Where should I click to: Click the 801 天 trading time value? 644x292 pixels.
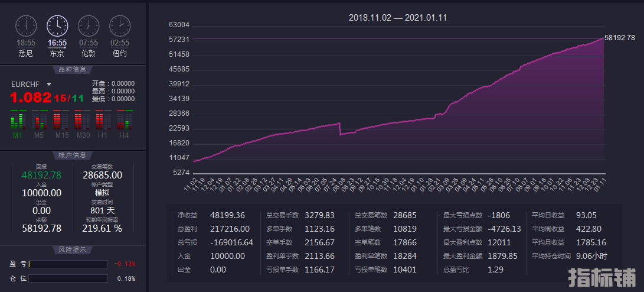103,210
